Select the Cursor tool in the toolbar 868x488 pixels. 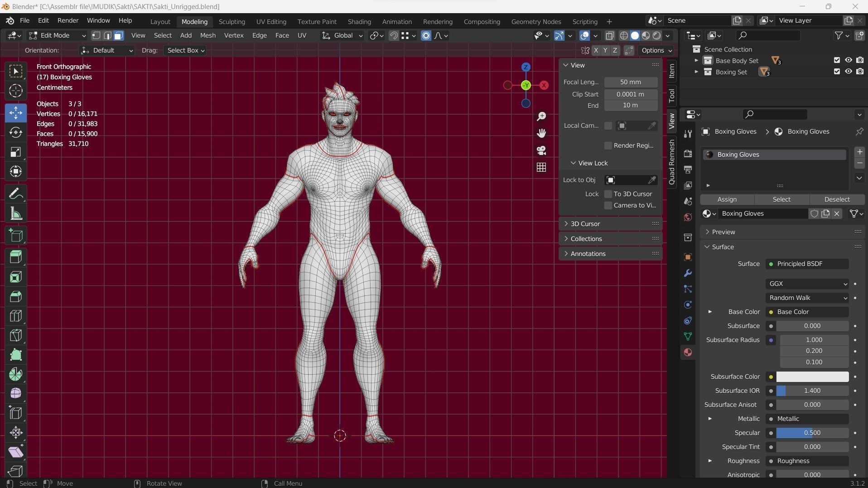(16, 91)
